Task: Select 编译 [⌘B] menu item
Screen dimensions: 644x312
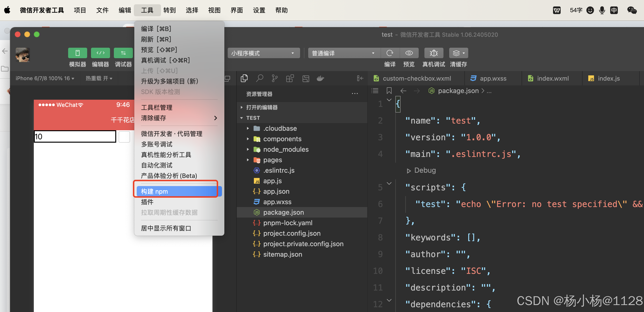Action: pyautogui.click(x=179, y=29)
